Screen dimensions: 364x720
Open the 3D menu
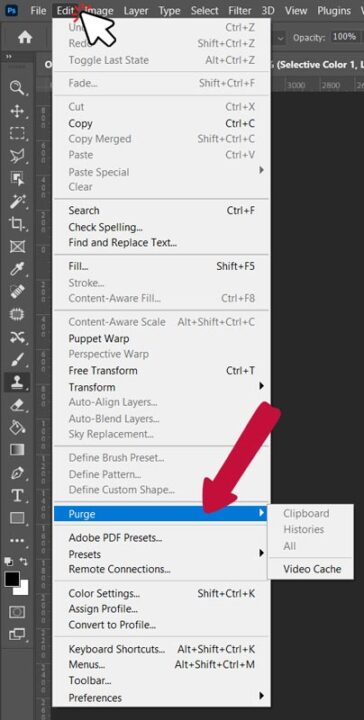pyautogui.click(x=268, y=10)
